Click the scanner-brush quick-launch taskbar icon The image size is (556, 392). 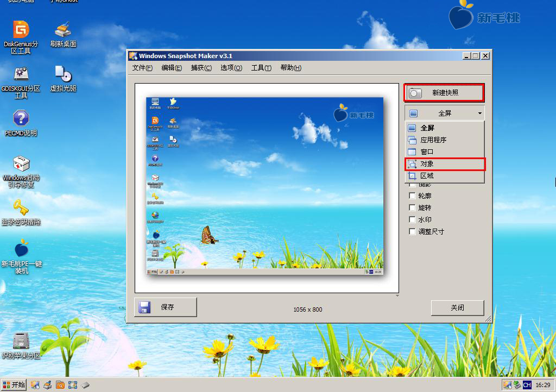[x=48, y=385]
